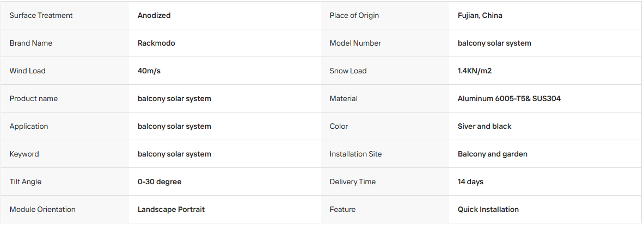Viewport: 644px width, 225px height.
Task: Select the Application row's balcony solar system value
Action: tap(174, 126)
